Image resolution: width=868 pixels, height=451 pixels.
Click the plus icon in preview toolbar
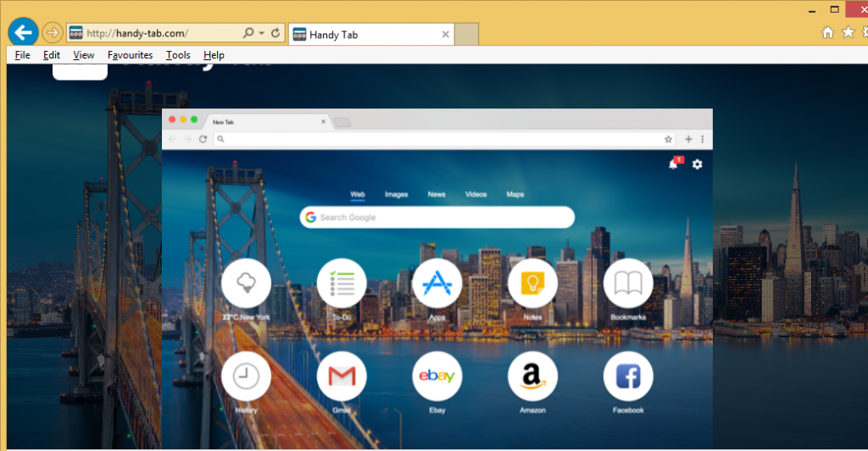click(688, 139)
